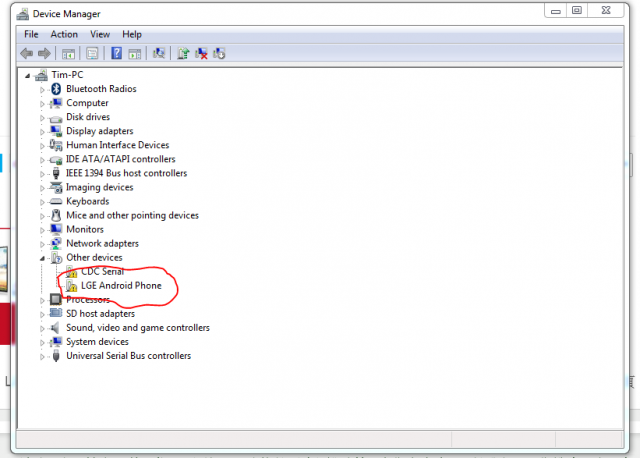Collapse the Other devices node
The image size is (640, 458).
pyautogui.click(x=42, y=258)
